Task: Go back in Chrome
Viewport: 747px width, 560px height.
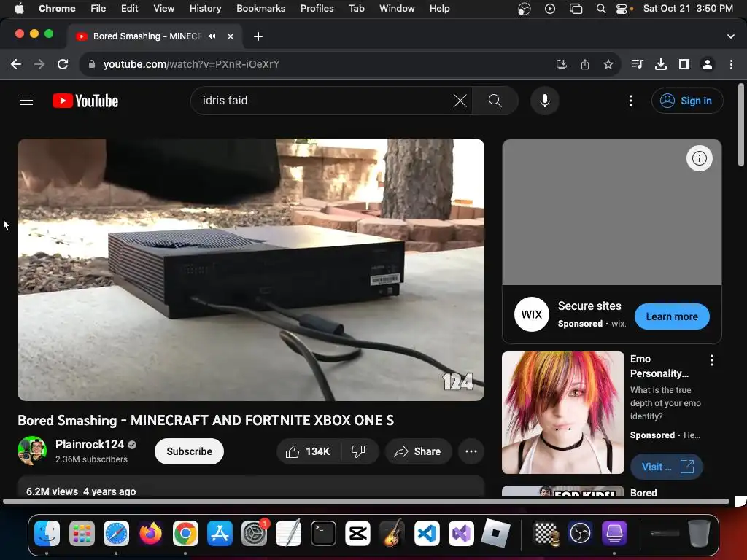Action: (16, 64)
